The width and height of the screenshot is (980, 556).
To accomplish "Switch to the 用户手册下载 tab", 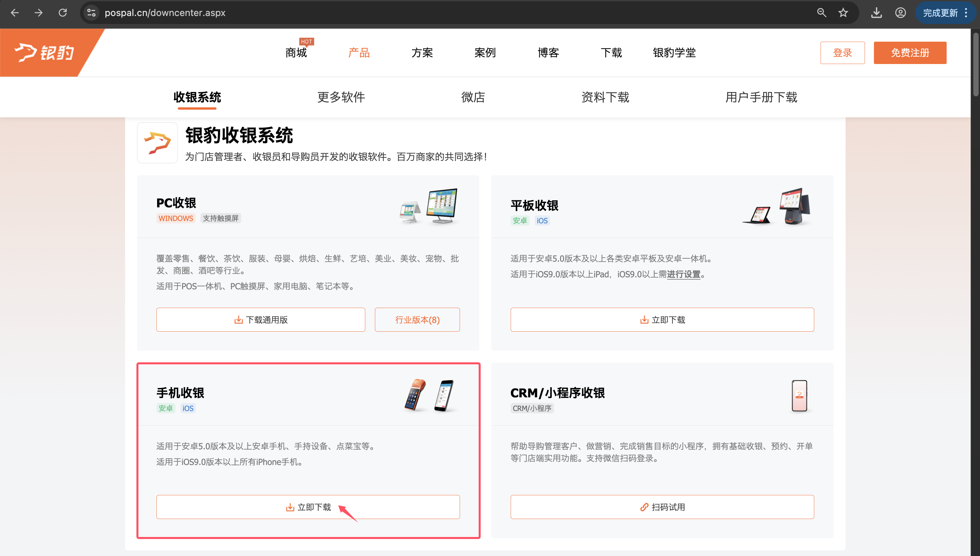I will [x=761, y=97].
